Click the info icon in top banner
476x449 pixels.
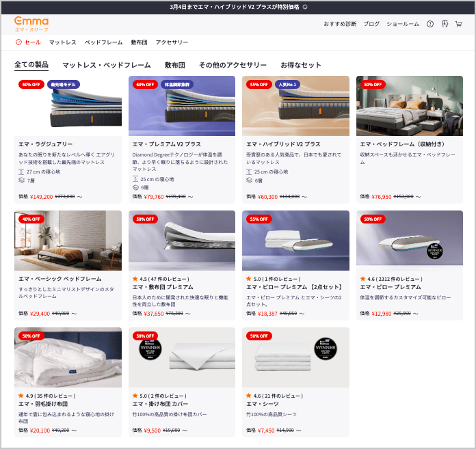pos(305,7)
